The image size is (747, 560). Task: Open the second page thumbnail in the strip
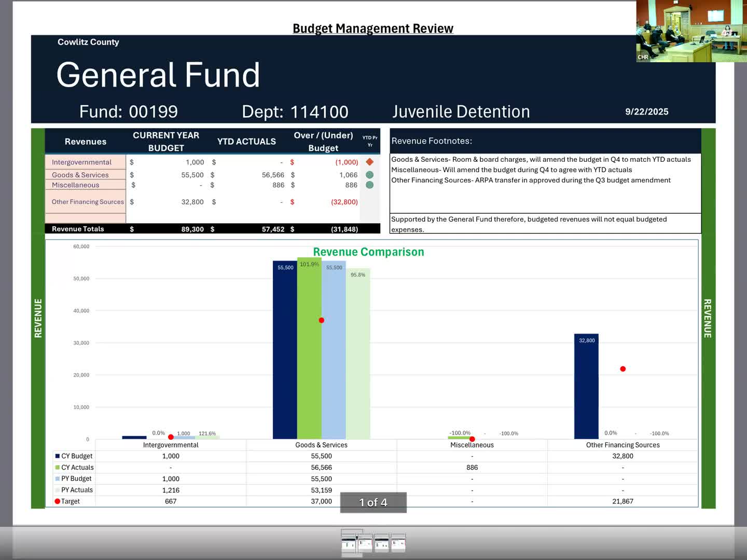coord(365,542)
